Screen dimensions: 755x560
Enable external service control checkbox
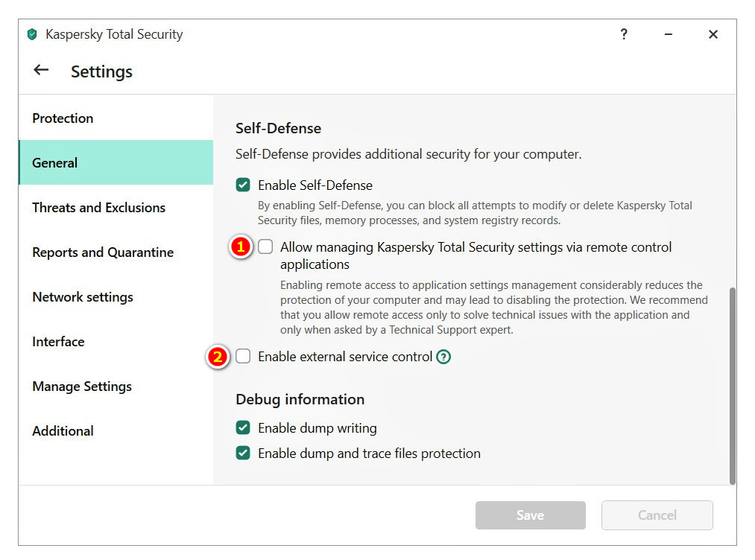pos(243,357)
